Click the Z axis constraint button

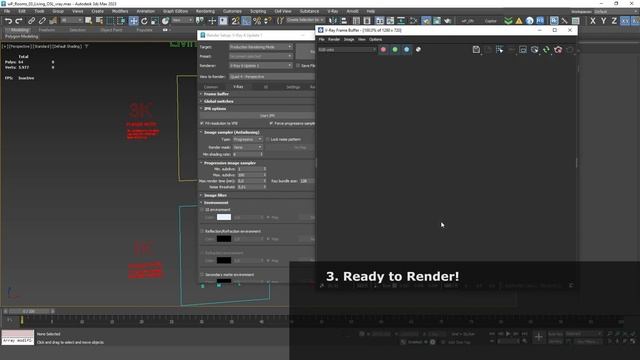[614, 20]
